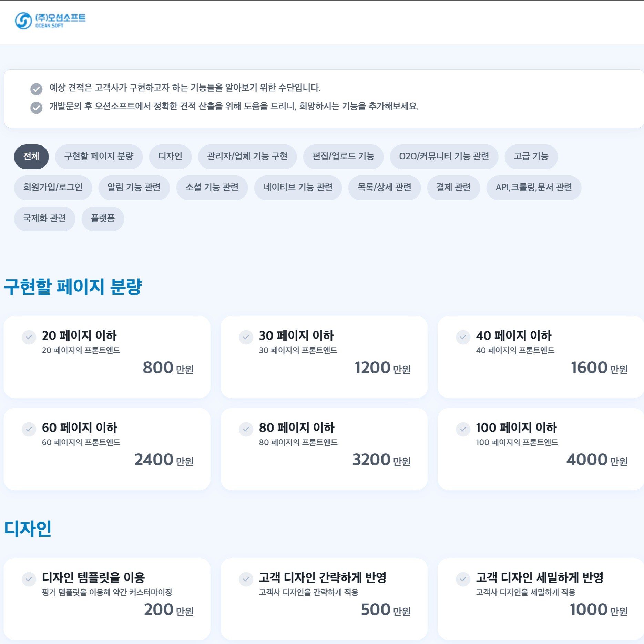This screenshot has height=644, width=644.
Task: Select the 관리자/업체 기능 구현 category
Action: tap(247, 157)
